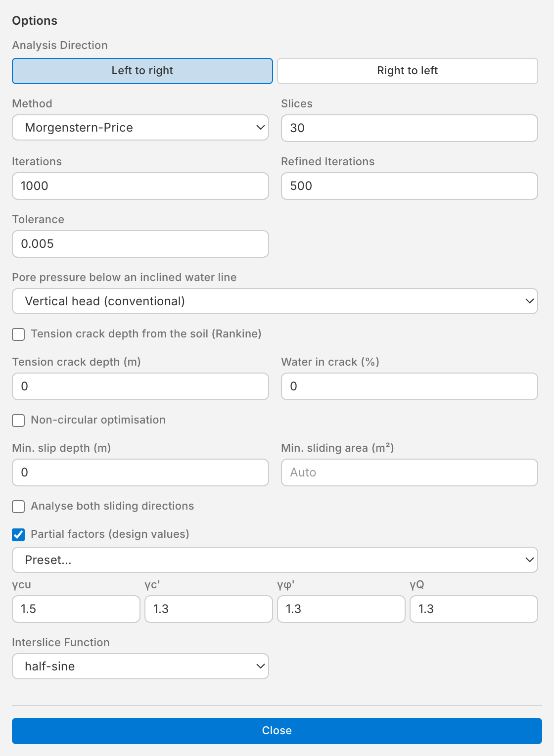The width and height of the screenshot is (554, 756).
Task: Click the γQ factor input
Action: coord(474,609)
